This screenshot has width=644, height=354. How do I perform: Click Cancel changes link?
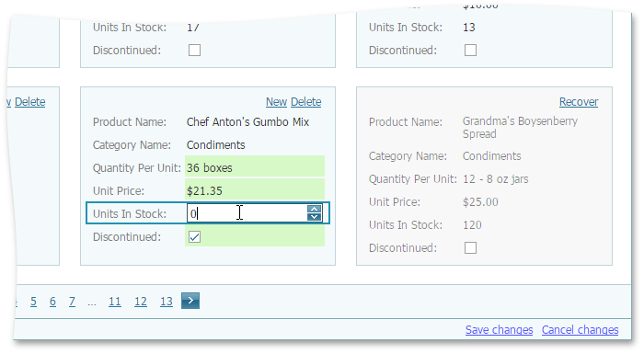click(580, 330)
